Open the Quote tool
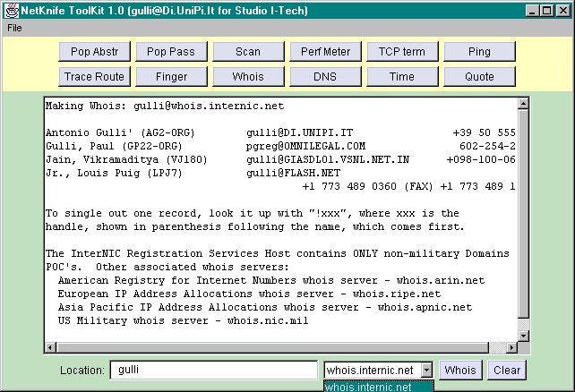This screenshot has width=575, height=392. click(x=479, y=77)
